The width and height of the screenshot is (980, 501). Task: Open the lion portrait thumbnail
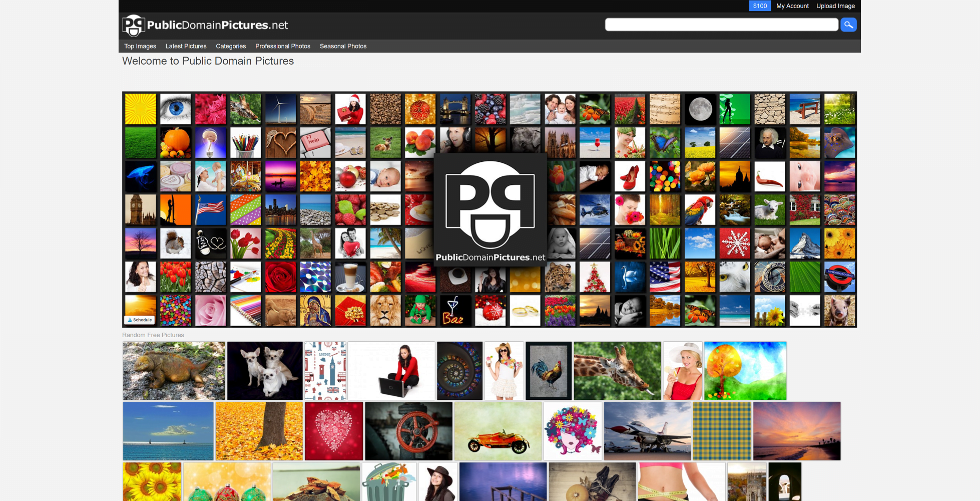tap(385, 310)
